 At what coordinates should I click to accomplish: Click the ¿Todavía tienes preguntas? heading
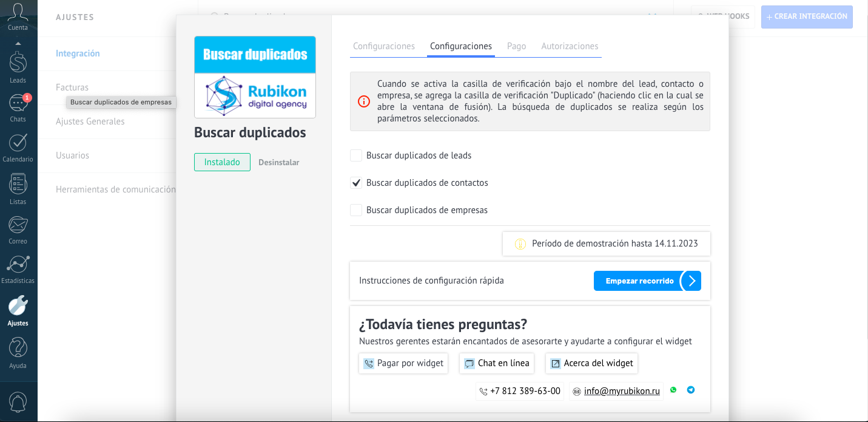tap(443, 324)
